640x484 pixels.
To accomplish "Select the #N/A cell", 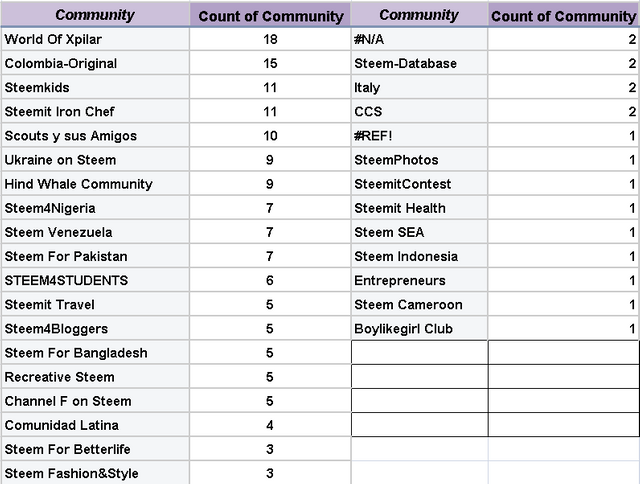I will 419,39.
